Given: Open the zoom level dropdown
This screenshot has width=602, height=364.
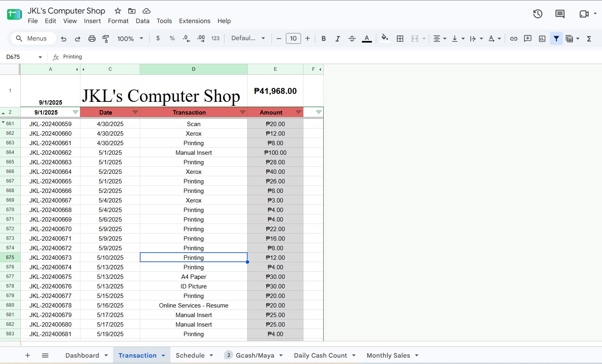Looking at the screenshot, I should point(130,39).
